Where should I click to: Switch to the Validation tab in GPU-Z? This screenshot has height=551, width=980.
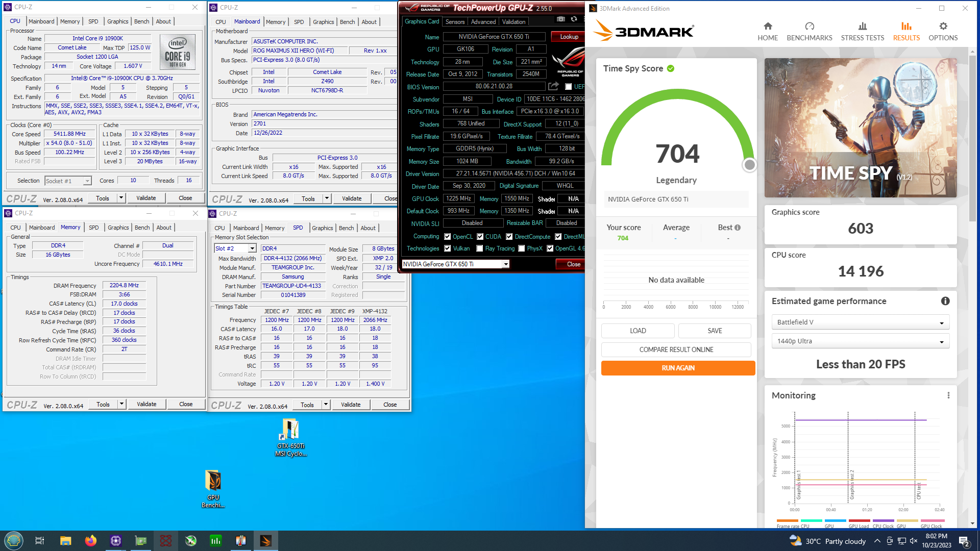point(513,22)
